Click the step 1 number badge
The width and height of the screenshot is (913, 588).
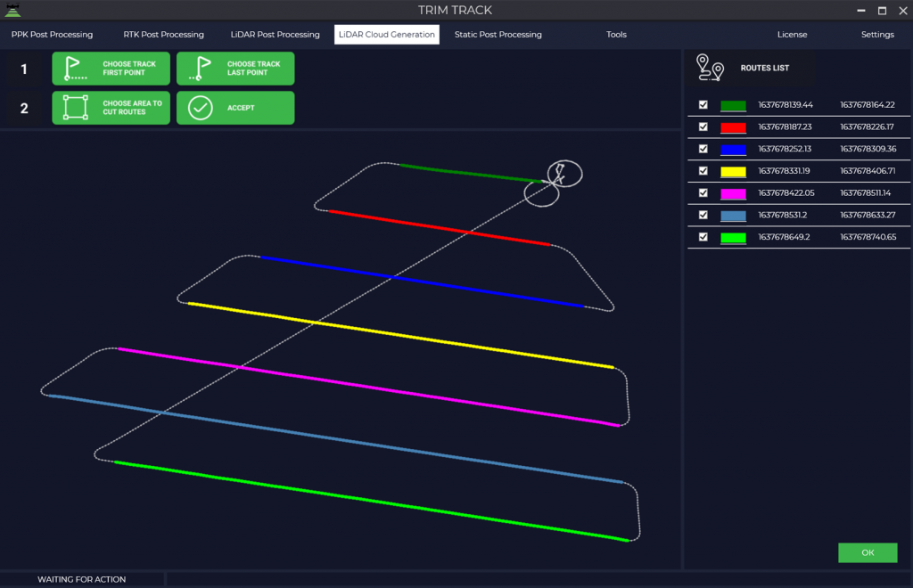pyautogui.click(x=24, y=69)
